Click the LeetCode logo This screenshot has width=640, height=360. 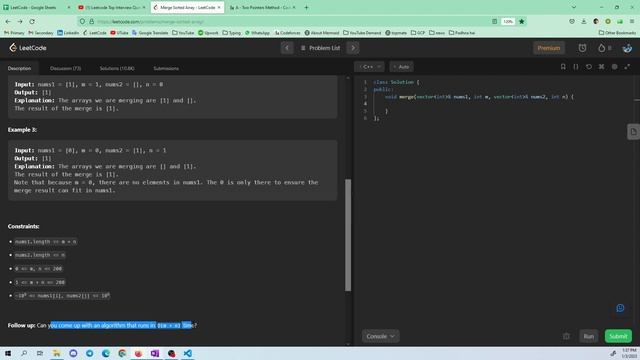[x=28, y=48]
